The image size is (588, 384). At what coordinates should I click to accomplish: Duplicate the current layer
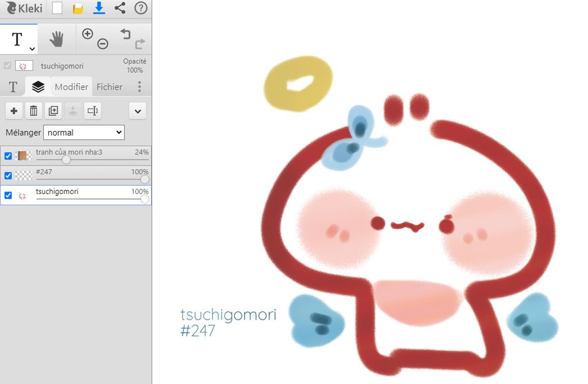click(x=53, y=111)
